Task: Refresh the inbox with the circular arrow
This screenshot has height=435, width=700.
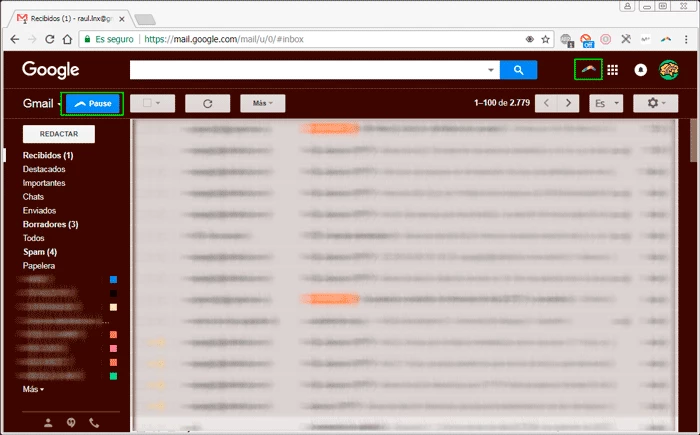Action: click(208, 104)
